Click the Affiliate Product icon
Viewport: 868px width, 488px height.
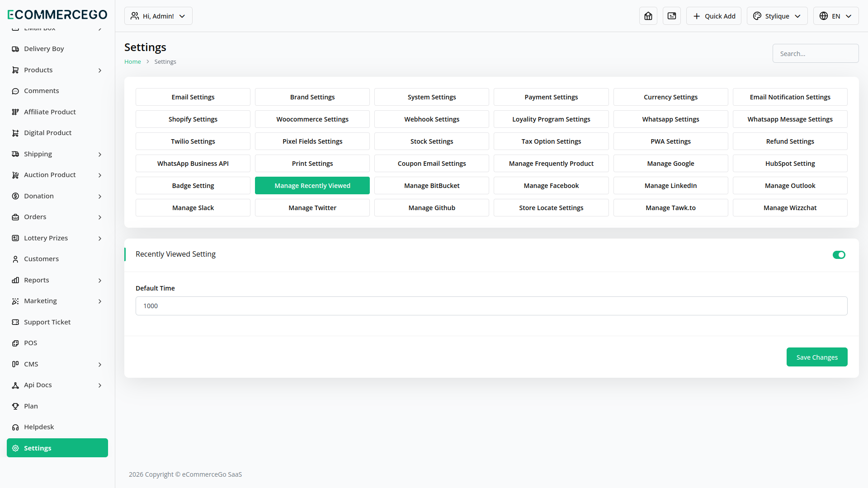point(15,112)
